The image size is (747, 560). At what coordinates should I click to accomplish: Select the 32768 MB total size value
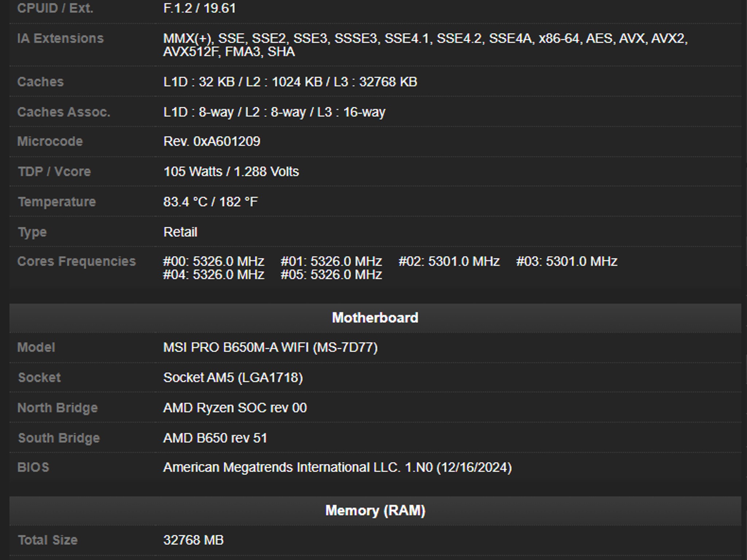[193, 540]
